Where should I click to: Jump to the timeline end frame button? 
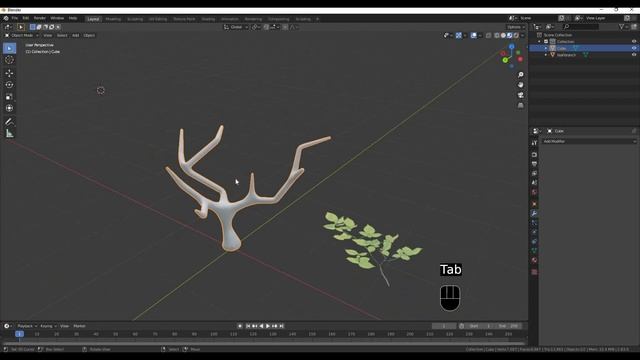pyautogui.click(x=281, y=326)
